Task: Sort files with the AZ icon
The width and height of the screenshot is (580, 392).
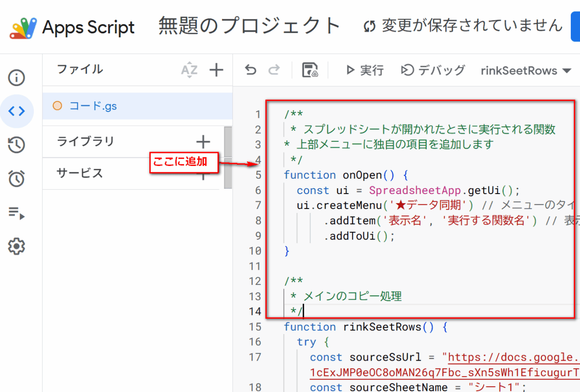Action: 189,70
